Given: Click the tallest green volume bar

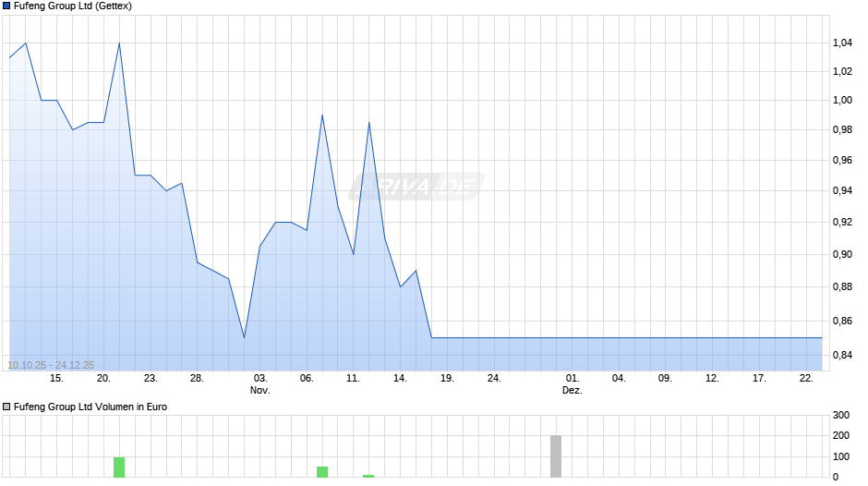Looking at the screenshot, I should coord(119,468).
